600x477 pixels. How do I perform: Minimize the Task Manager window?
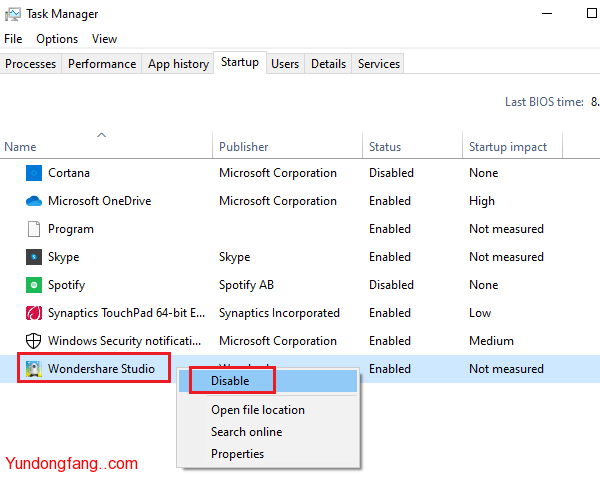click(x=547, y=14)
